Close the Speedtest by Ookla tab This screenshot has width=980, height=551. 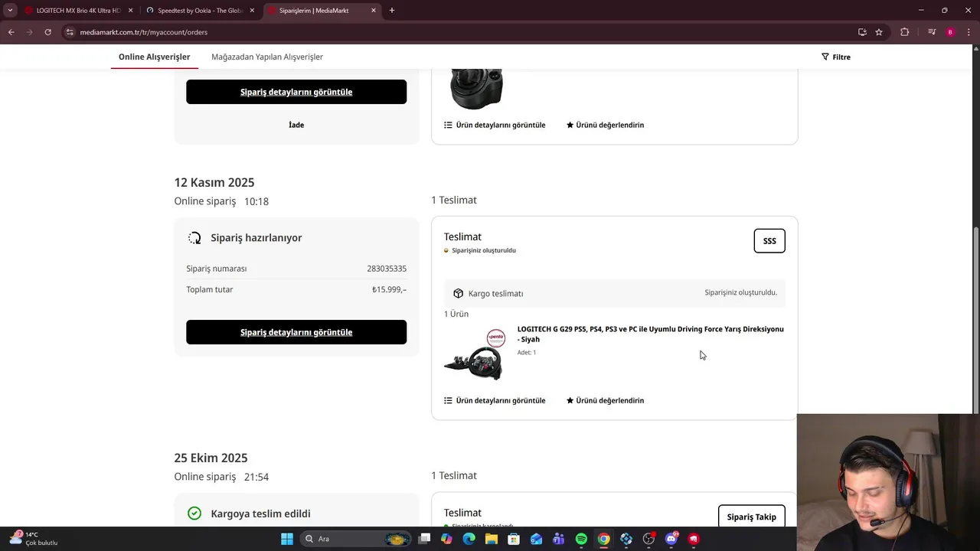(252, 11)
